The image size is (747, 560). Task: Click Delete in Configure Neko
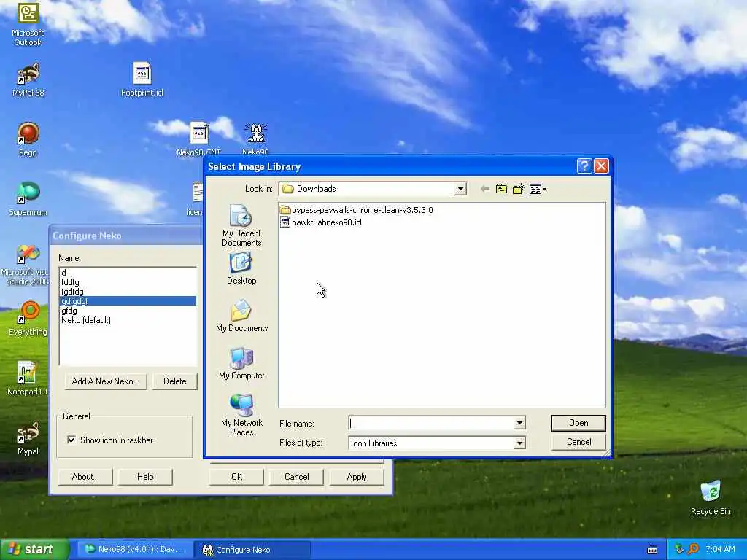(175, 381)
